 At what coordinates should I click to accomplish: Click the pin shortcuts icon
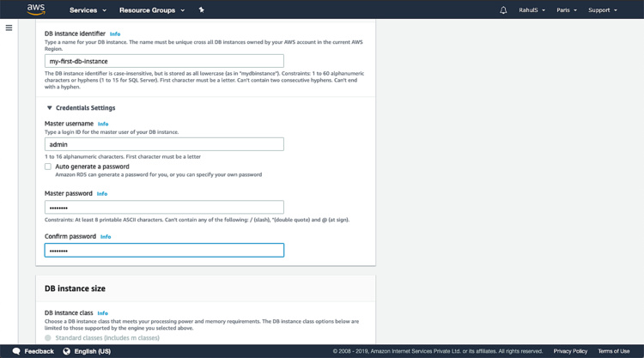point(202,10)
